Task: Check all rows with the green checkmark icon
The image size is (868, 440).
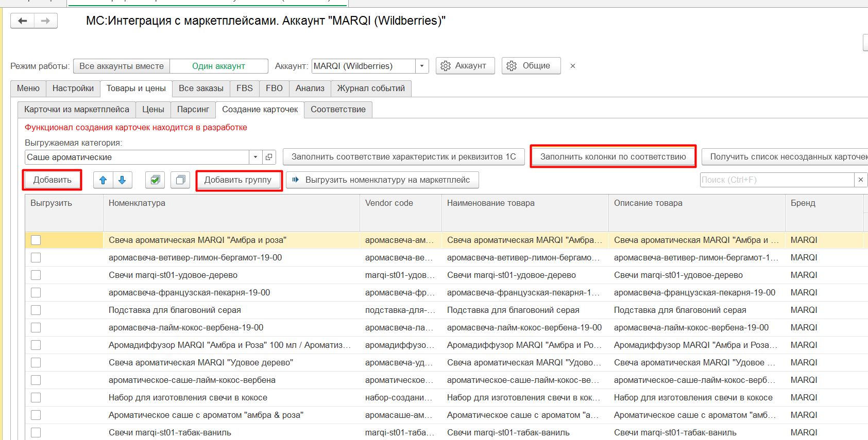Action: point(155,180)
